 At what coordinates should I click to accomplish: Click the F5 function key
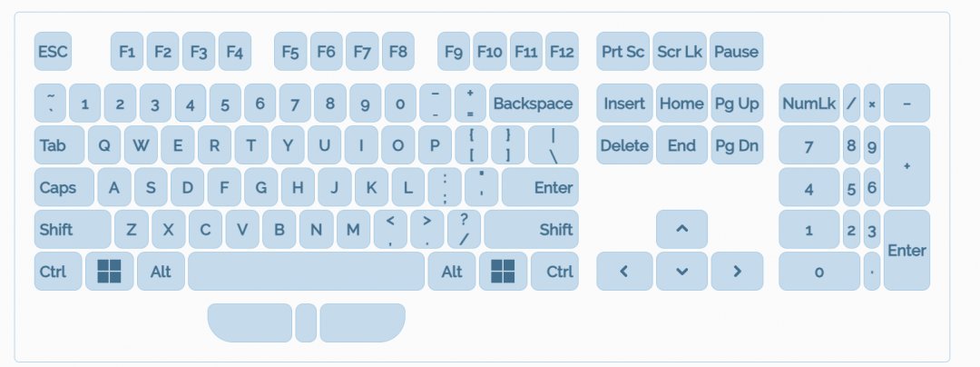pos(290,52)
